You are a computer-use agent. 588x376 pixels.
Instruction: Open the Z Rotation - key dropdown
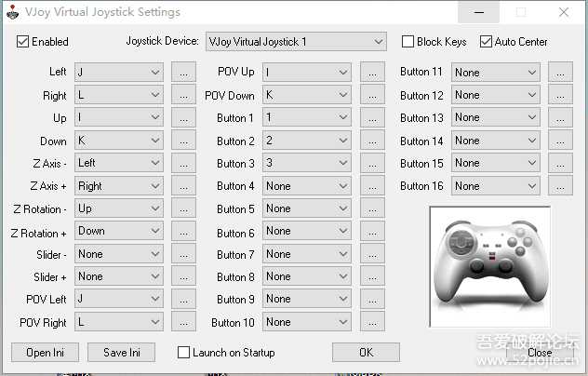119,208
